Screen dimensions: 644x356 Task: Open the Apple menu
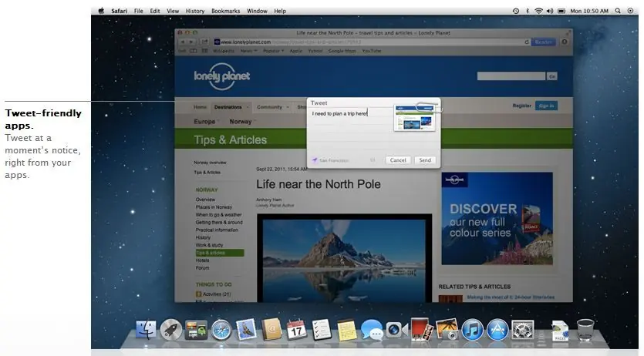(x=101, y=11)
